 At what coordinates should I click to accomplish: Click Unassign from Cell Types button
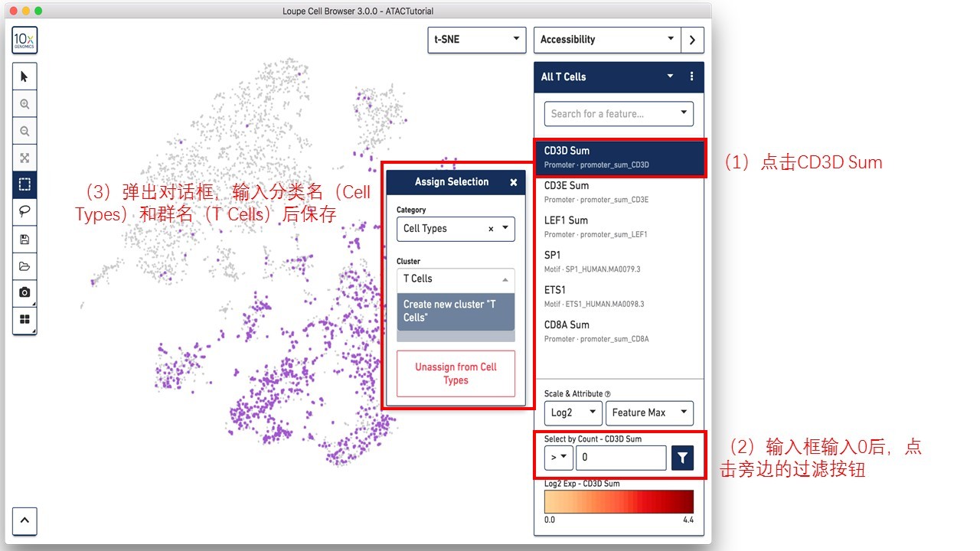click(456, 373)
